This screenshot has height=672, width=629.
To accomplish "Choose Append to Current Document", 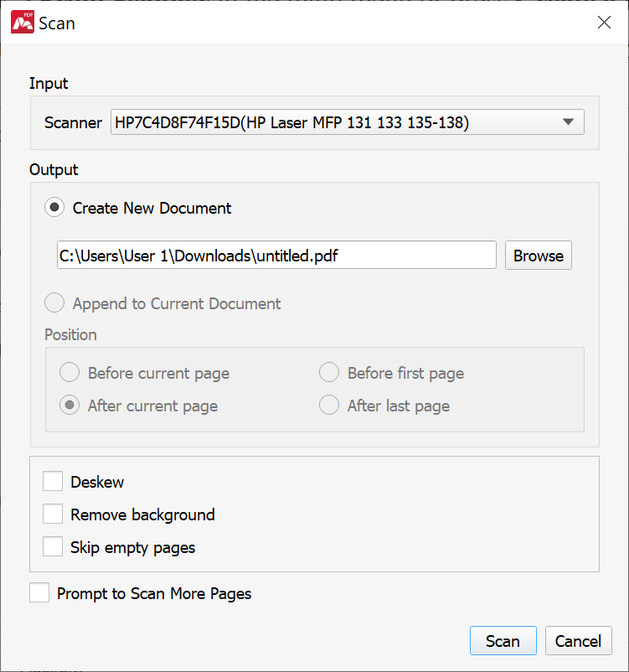I will (x=54, y=302).
